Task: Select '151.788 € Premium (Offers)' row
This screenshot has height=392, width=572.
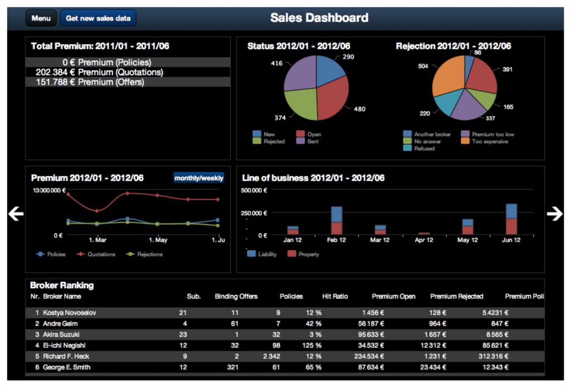Action: 128,82
